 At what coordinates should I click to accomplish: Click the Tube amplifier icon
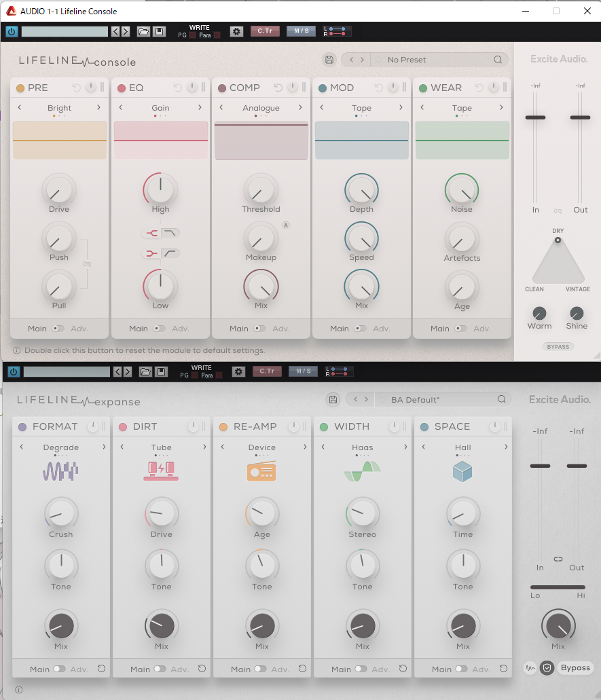(x=161, y=471)
